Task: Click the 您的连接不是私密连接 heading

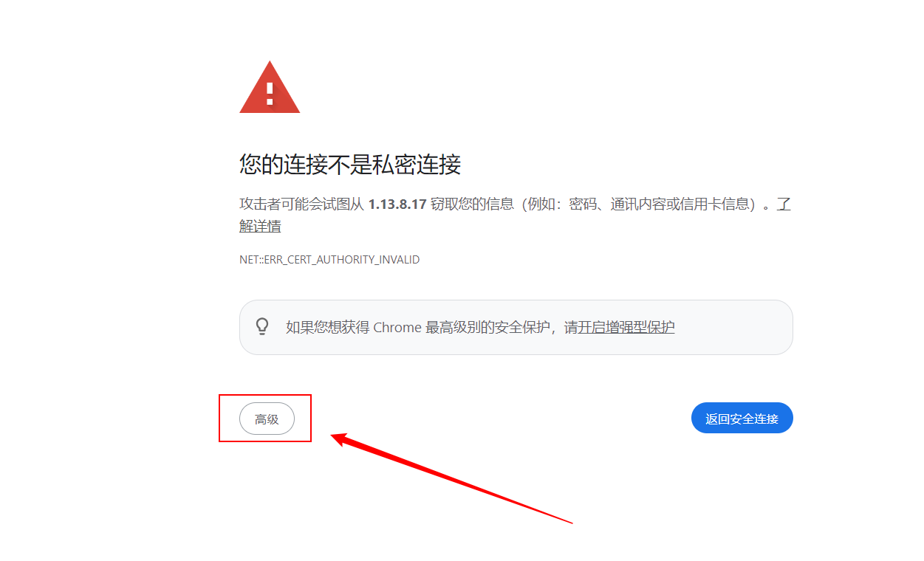Action: point(350,164)
